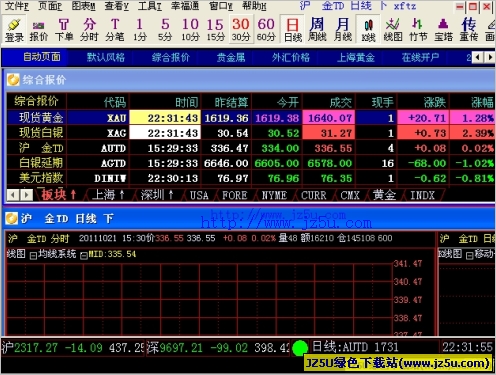Open the 窗口W menu
Screen dimensions: 496x375
tap(221, 6)
